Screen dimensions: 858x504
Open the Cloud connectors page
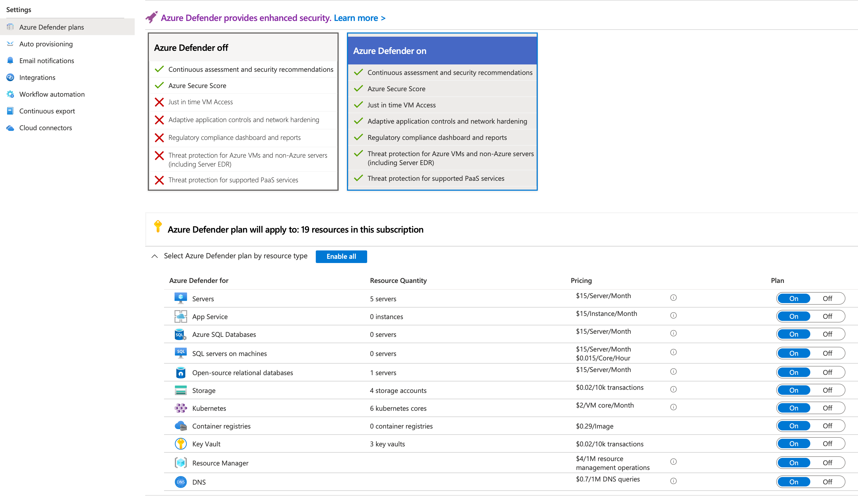pos(46,128)
